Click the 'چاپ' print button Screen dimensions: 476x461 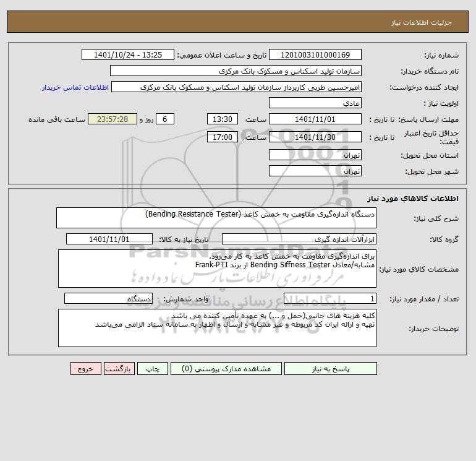point(153,369)
